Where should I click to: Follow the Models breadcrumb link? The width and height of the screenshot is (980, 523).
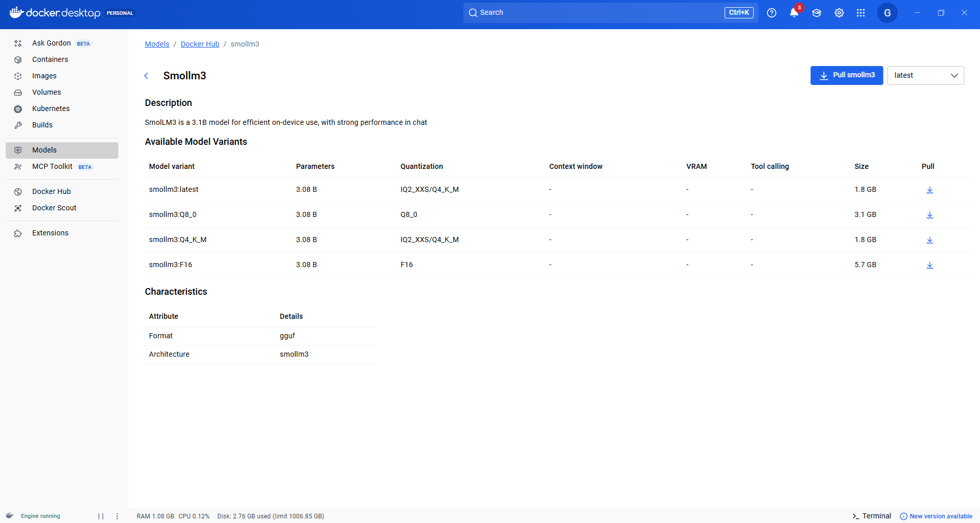point(157,44)
